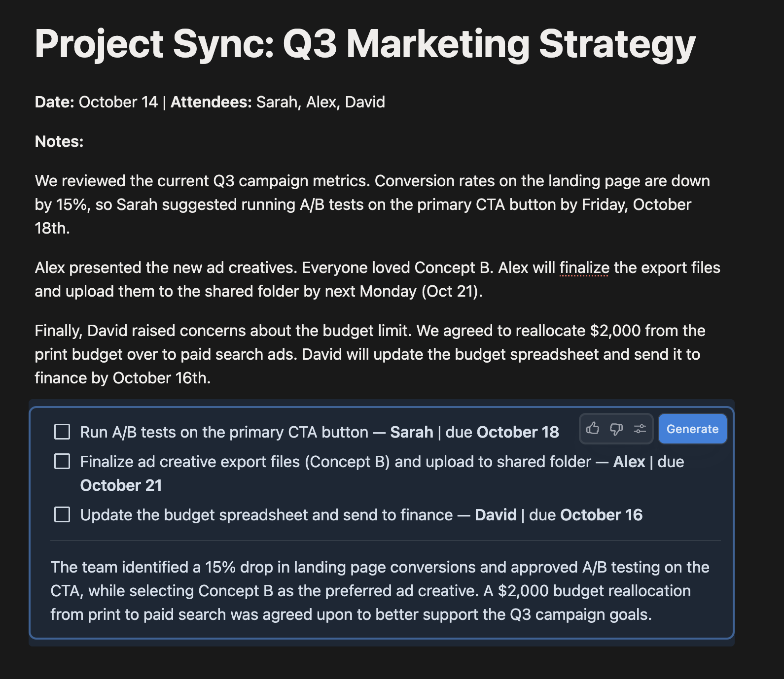Click the divider line above the summary
Screen dimensions: 784x679
point(386,541)
